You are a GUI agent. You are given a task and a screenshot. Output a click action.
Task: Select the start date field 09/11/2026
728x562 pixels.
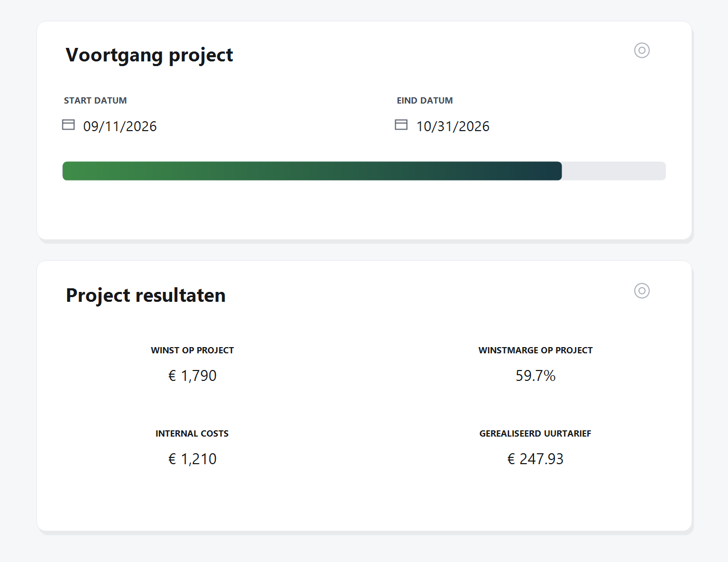point(120,126)
